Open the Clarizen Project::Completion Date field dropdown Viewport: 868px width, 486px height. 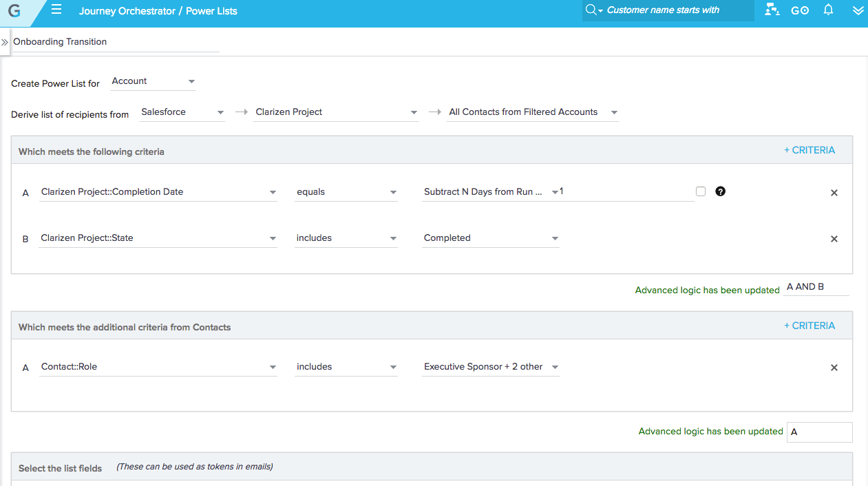[x=158, y=192]
